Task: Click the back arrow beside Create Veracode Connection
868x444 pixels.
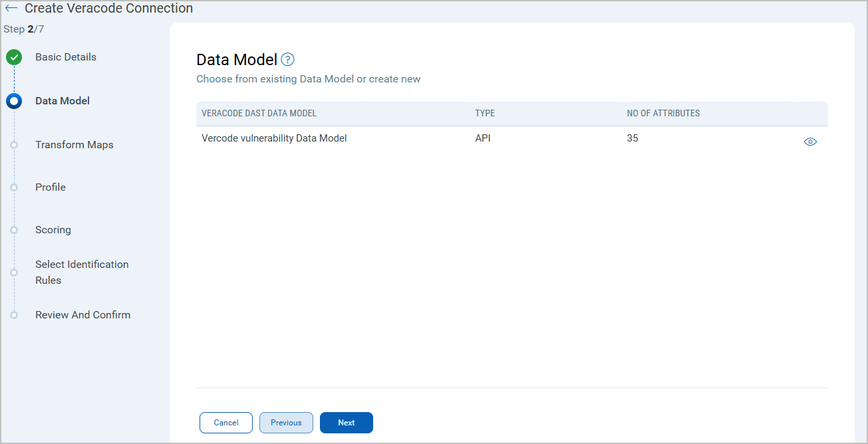Action: tap(11, 9)
